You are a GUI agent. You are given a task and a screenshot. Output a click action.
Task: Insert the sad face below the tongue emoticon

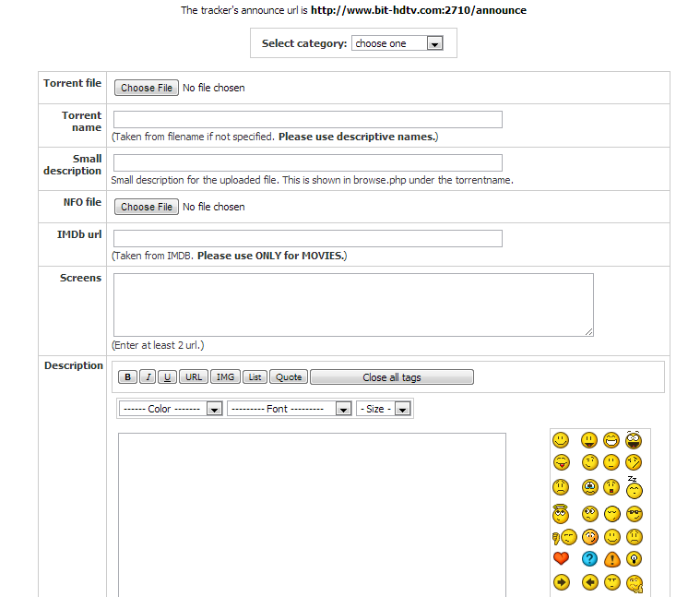tap(561, 487)
